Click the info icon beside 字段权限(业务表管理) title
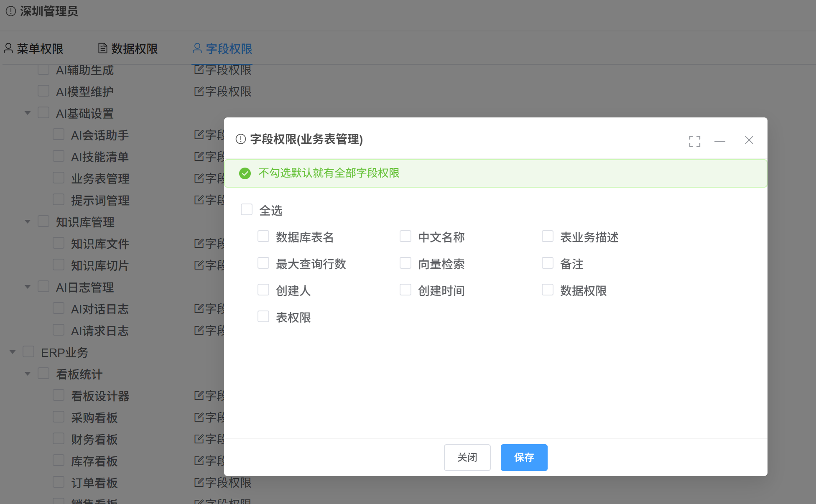 (241, 139)
